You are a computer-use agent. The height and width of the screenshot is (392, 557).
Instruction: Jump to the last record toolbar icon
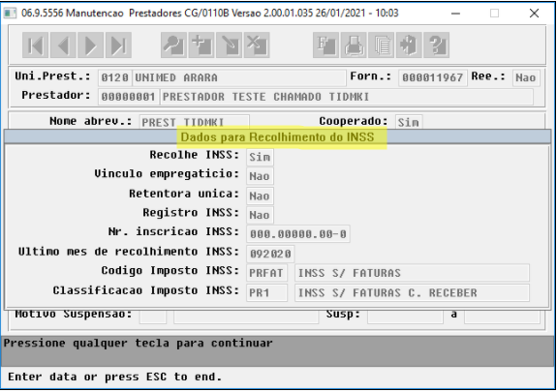point(118,45)
